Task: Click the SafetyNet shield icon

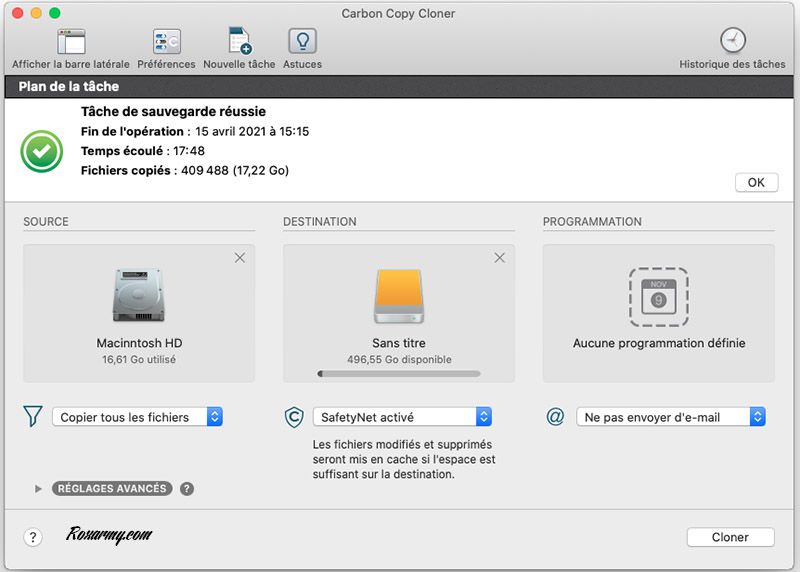Action: (x=294, y=417)
